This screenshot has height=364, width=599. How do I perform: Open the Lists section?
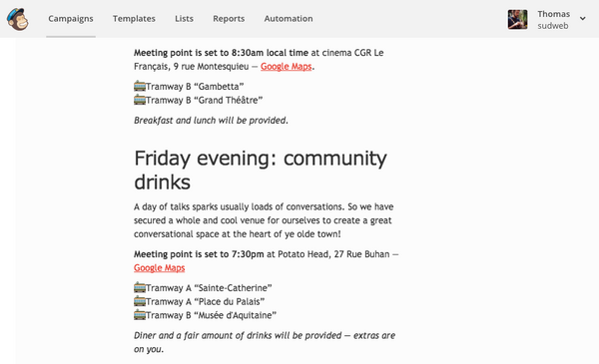(x=184, y=18)
